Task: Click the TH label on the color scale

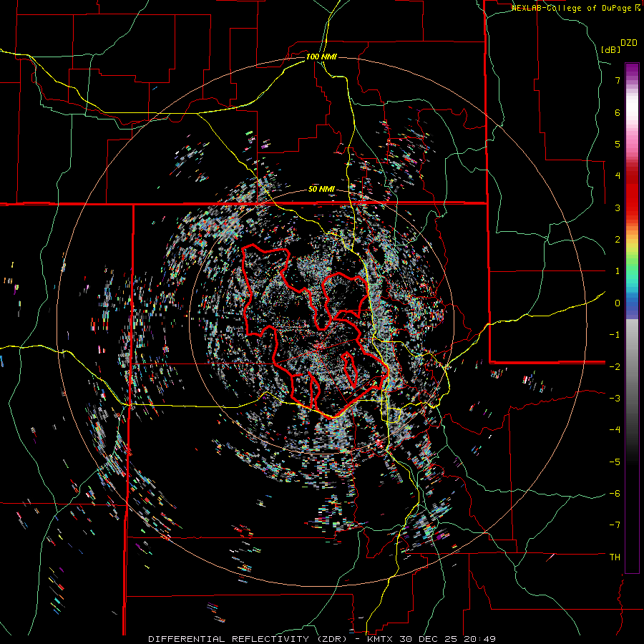Action: pyautogui.click(x=615, y=557)
